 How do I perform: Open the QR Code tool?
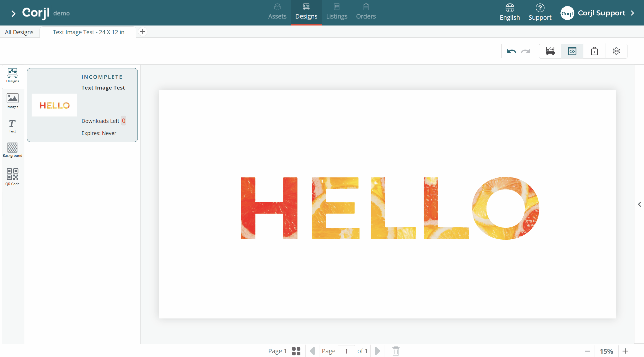pyautogui.click(x=12, y=177)
